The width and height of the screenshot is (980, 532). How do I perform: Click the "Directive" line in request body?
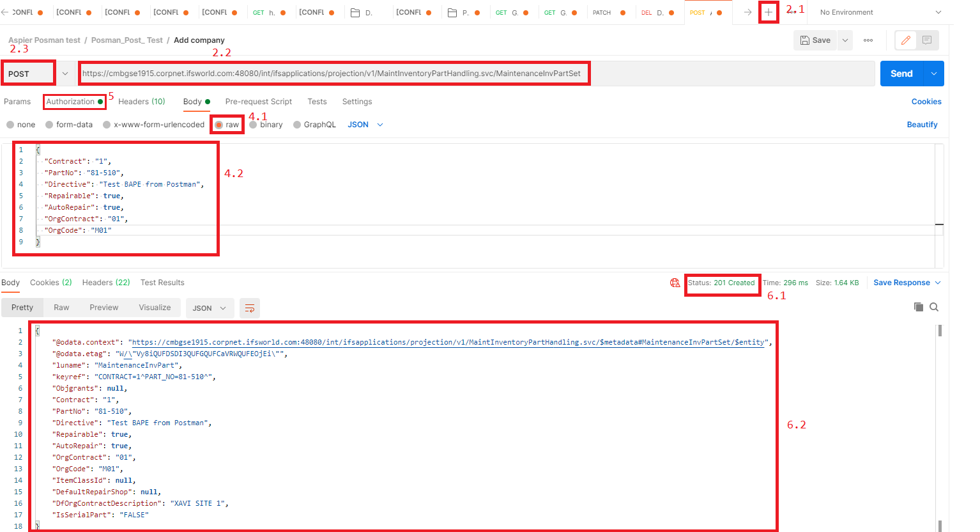click(x=124, y=184)
